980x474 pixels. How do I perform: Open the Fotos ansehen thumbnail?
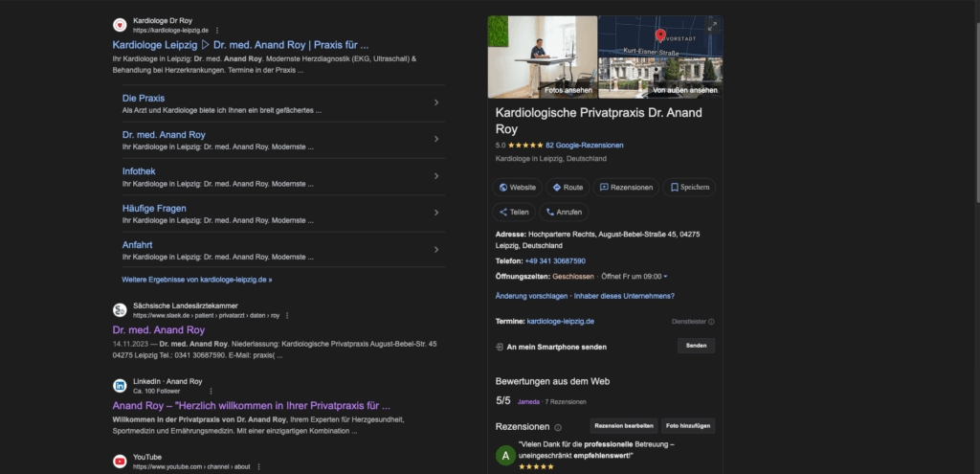542,56
